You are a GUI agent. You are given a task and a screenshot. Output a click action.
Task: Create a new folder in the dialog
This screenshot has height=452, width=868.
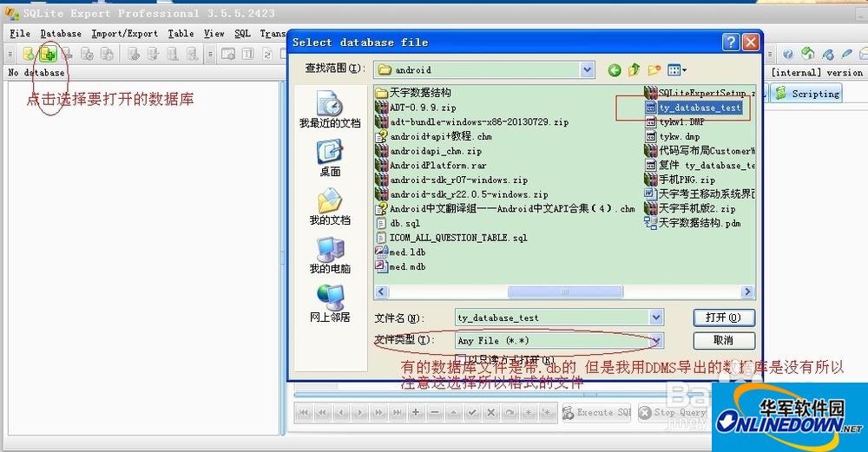[654, 70]
